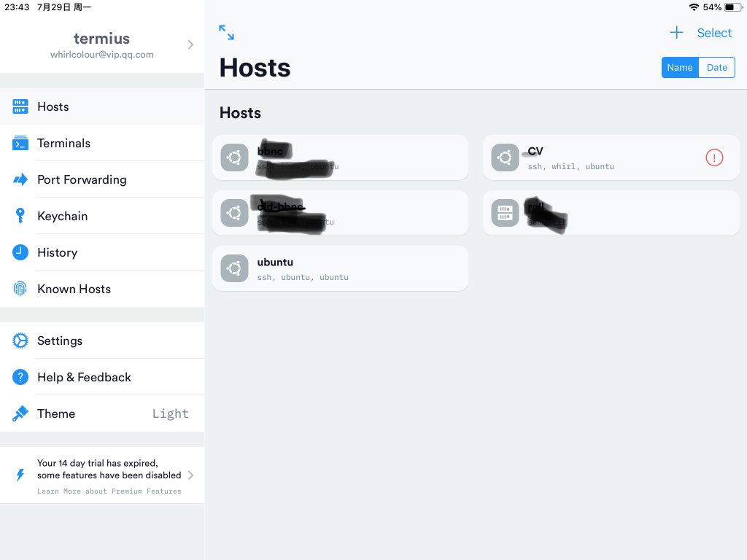Open the trial expired notice chevron
747x560 pixels.
coord(190,475)
